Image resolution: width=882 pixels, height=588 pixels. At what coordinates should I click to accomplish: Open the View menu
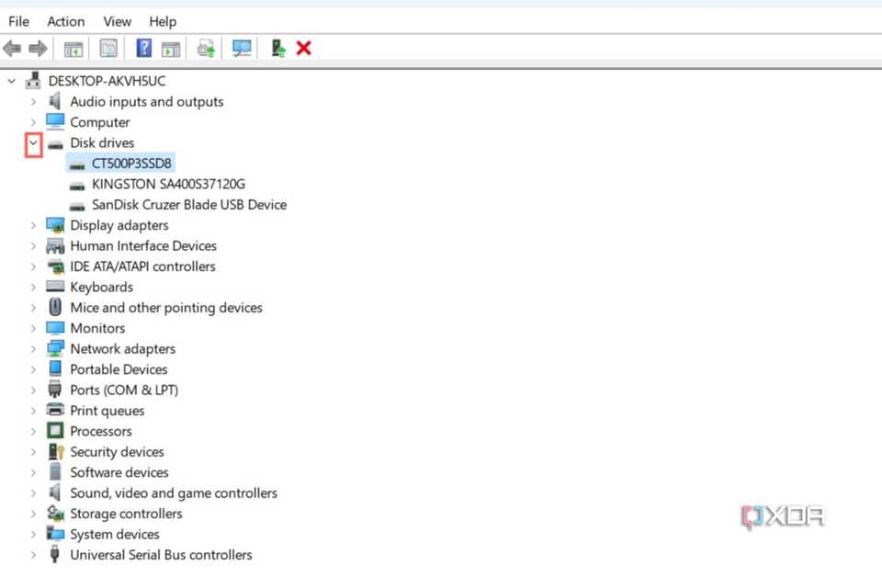tap(117, 21)
